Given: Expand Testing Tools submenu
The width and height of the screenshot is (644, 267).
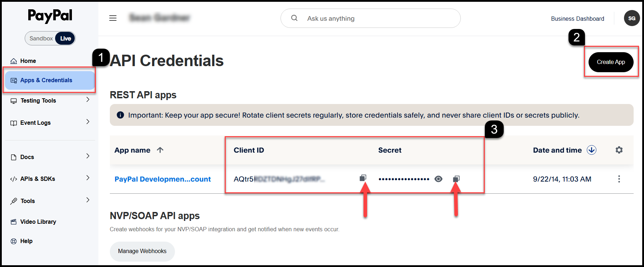Looking at the screenshot, I should click(x=88, y=100).
